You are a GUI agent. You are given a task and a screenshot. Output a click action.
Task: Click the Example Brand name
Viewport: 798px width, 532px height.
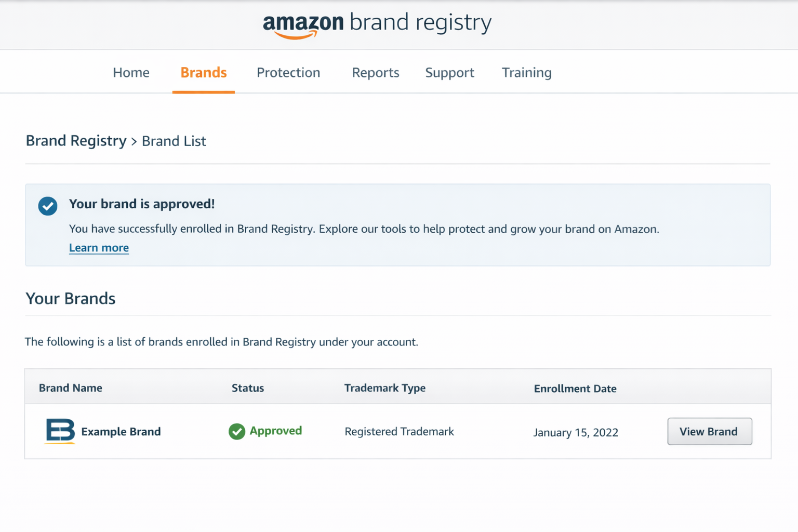pos(121,432)
